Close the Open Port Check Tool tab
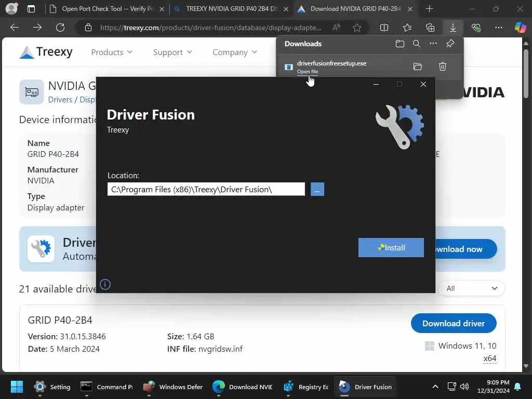Viewport: 532px width, 399px height. [162, 9]
